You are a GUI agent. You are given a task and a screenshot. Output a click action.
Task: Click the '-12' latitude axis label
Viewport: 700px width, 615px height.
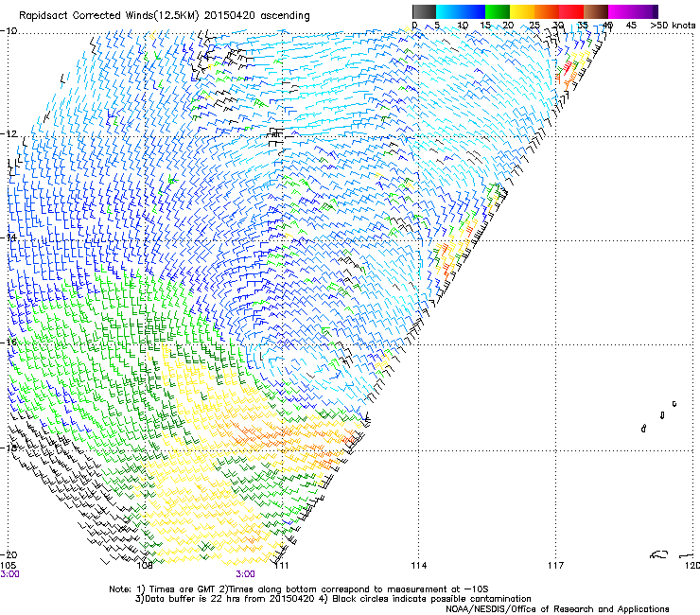[9, 134]
